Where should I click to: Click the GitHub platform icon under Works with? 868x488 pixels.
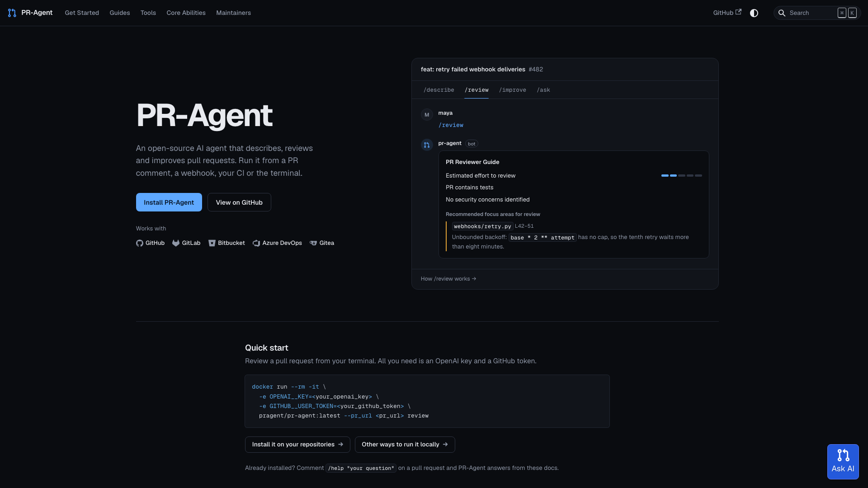[140, 243]
